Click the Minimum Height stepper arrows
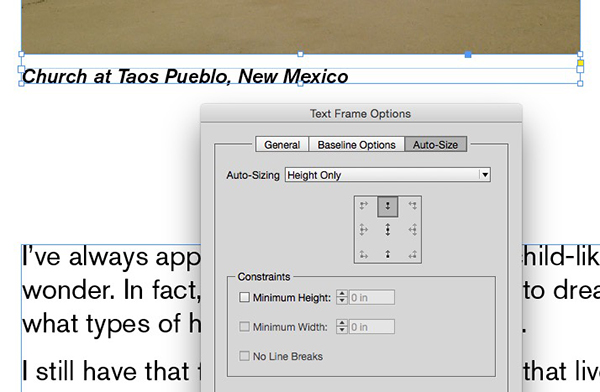600x392 pixels. 342,297
